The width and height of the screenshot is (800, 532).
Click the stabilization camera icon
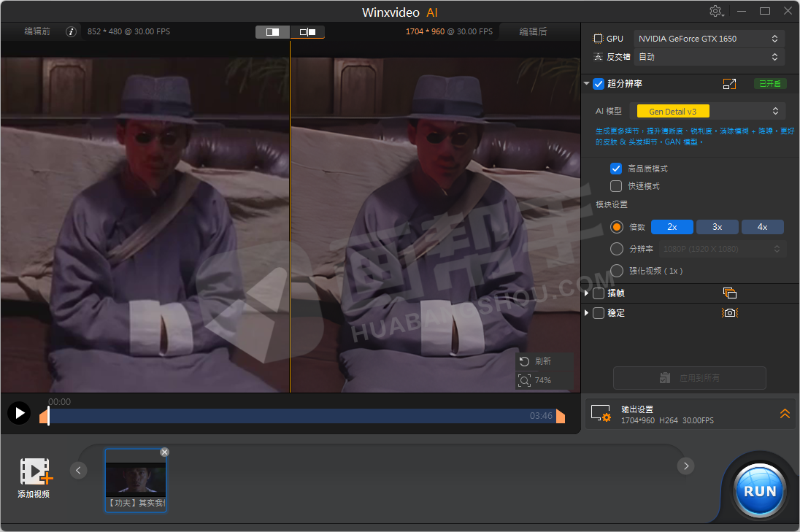[730, 312]
